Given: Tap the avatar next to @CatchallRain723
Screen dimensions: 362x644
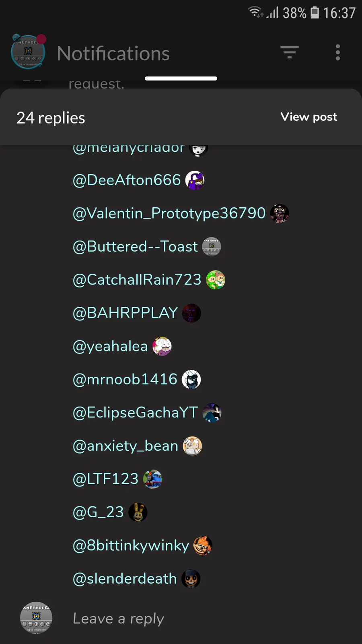Looking at the screenshot, I should pos(216,280).
